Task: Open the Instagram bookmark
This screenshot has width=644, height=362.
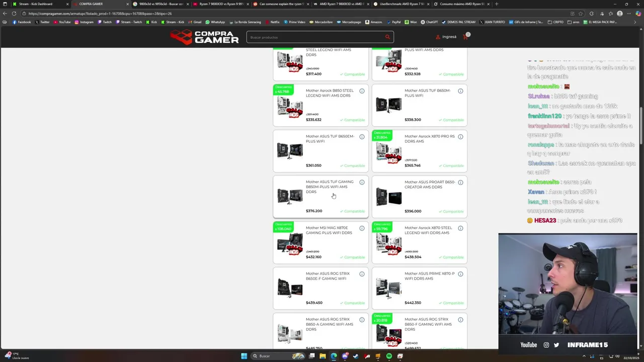Action: (84, 22)
